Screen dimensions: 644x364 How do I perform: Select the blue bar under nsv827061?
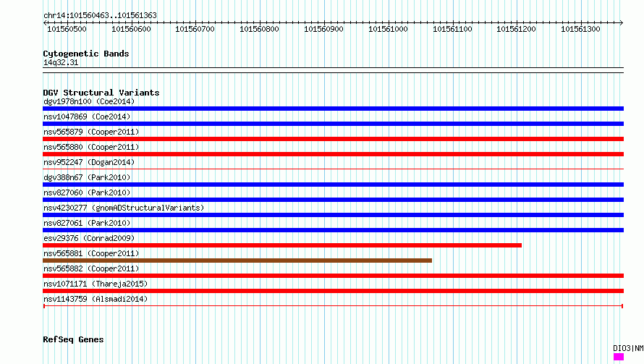pos(333,230)
